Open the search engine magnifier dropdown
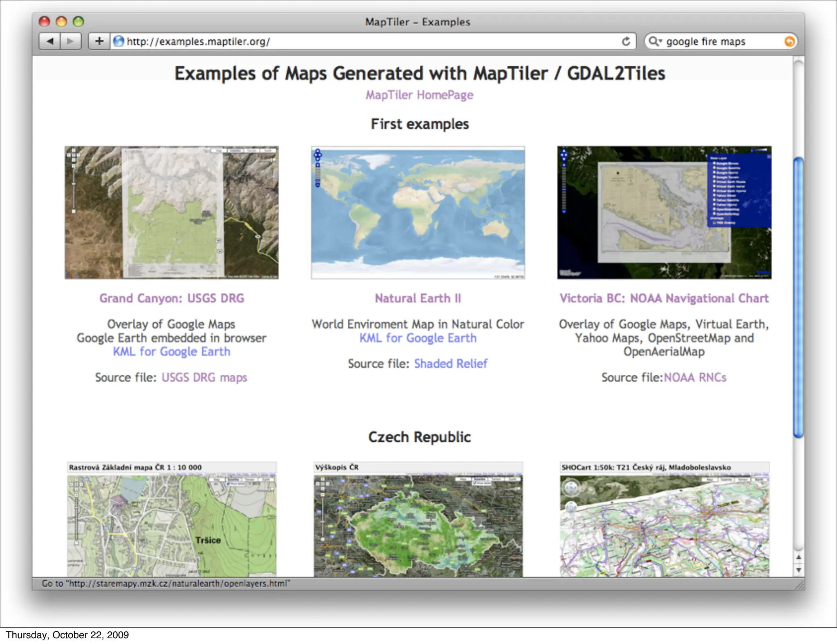The width and height of the screenshot is (837, 644). [x=655, y=41]
